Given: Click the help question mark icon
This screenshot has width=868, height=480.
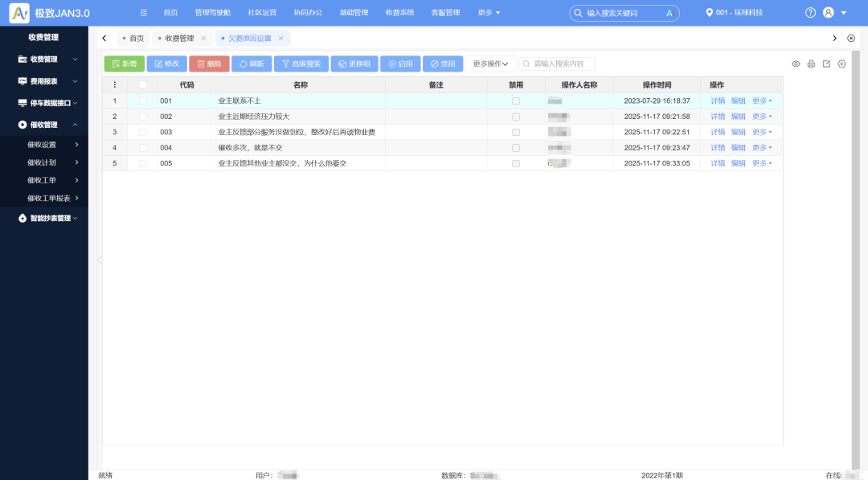Looking at the screenshot, I should (810, 12).
